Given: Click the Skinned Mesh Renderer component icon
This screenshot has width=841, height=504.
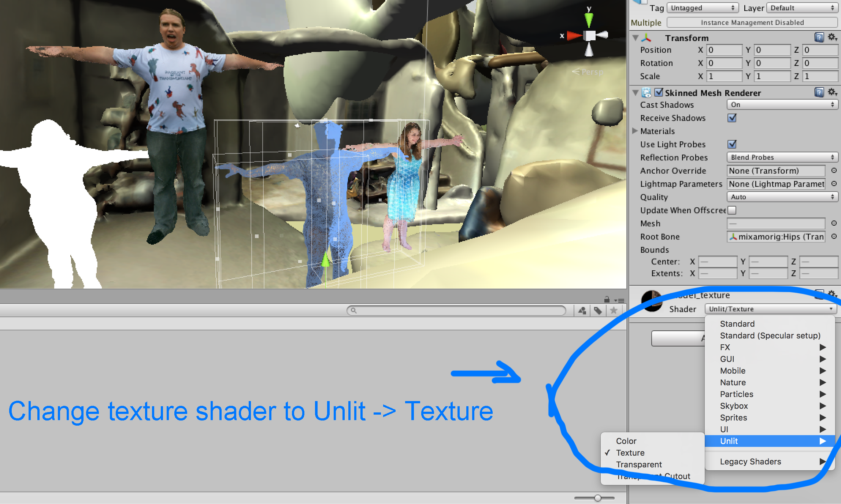Looking at the screenshot, I should 647,92.
